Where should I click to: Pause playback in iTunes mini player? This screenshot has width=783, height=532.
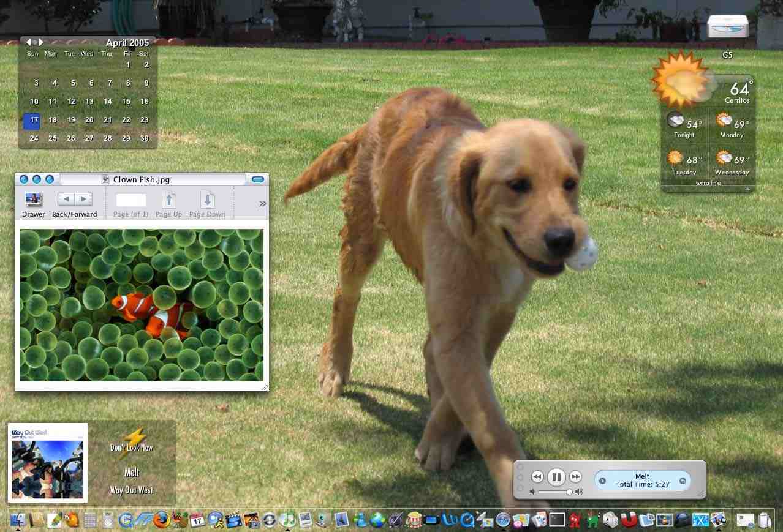(556, 476)
